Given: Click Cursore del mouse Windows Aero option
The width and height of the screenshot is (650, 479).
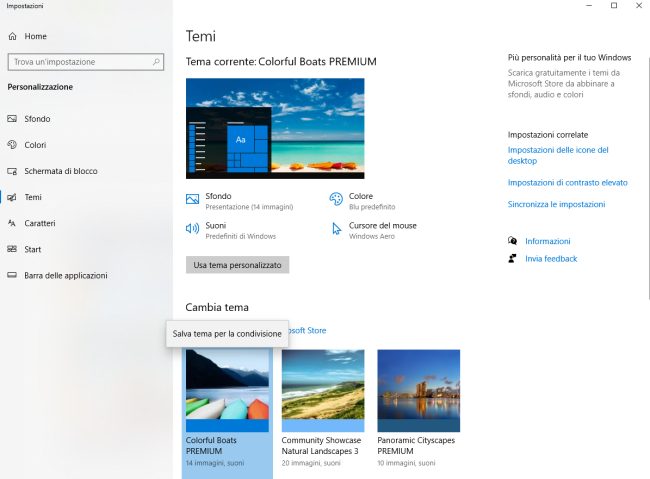Looking at the screenshot, I should point(373,230).
